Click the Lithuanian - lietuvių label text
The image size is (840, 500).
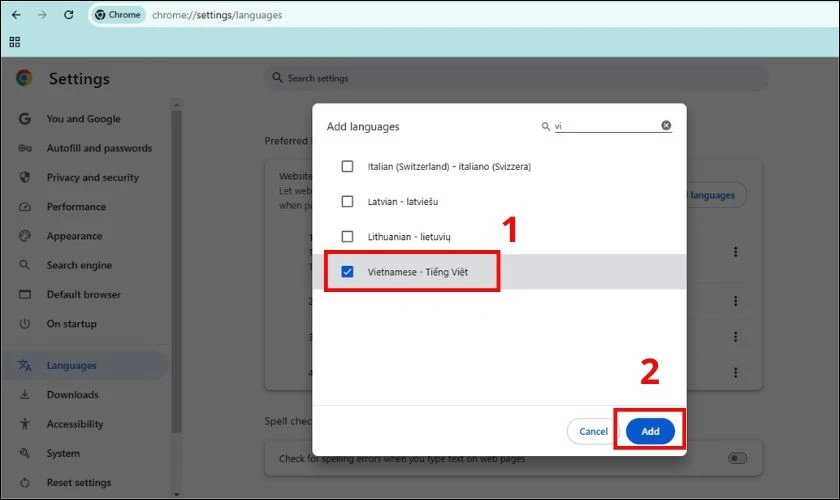click(x=409, y=237)
